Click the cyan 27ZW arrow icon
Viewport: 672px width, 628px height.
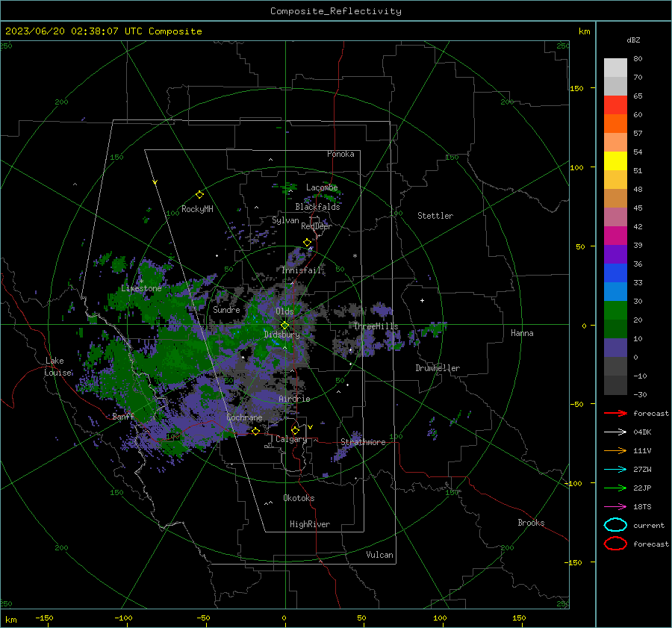615,470
